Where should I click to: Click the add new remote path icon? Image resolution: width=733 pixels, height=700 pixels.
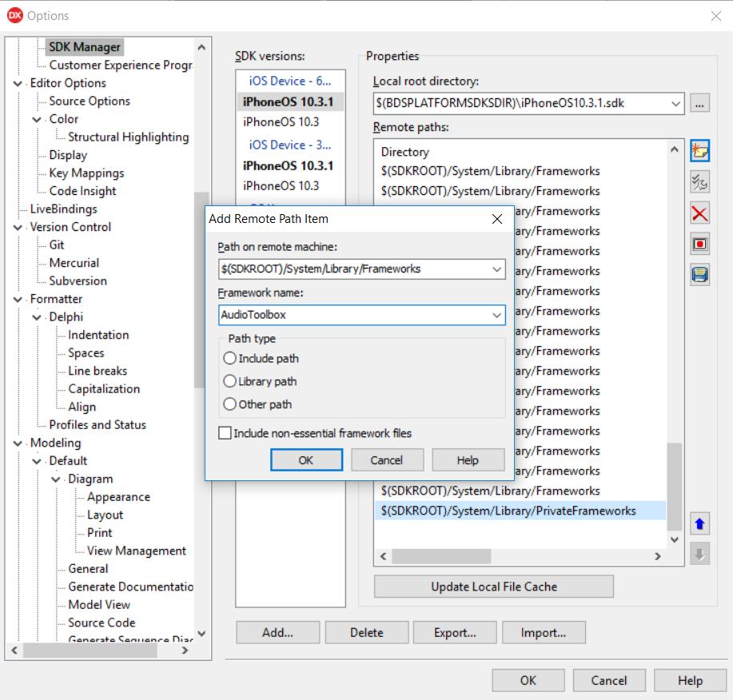699,151
